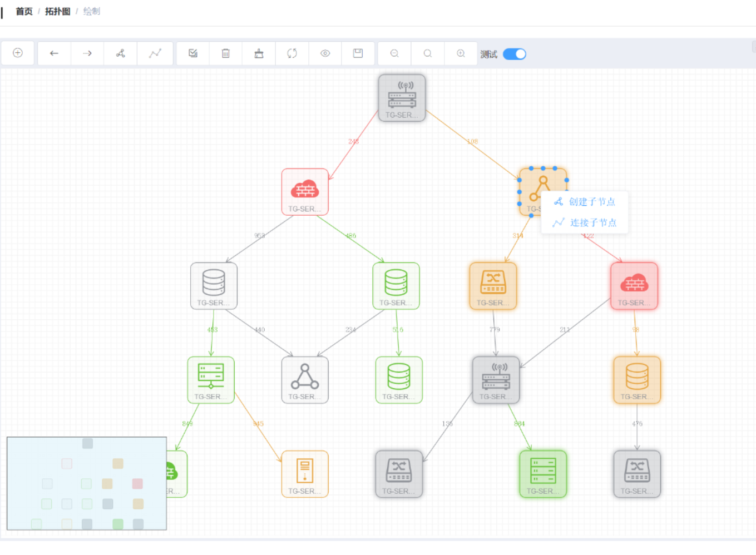
Task: Click the edge label 884
Action: click(520, 424)
